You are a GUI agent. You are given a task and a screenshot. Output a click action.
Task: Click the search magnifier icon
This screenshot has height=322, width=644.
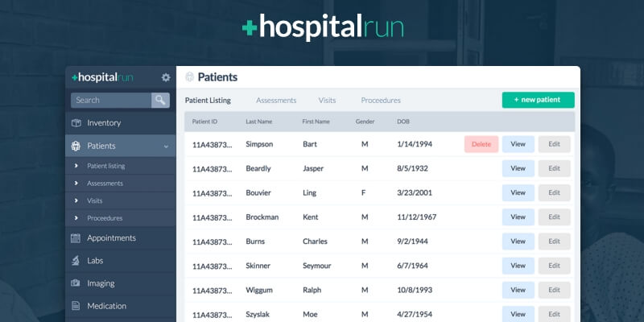click(x=162, y=100)
